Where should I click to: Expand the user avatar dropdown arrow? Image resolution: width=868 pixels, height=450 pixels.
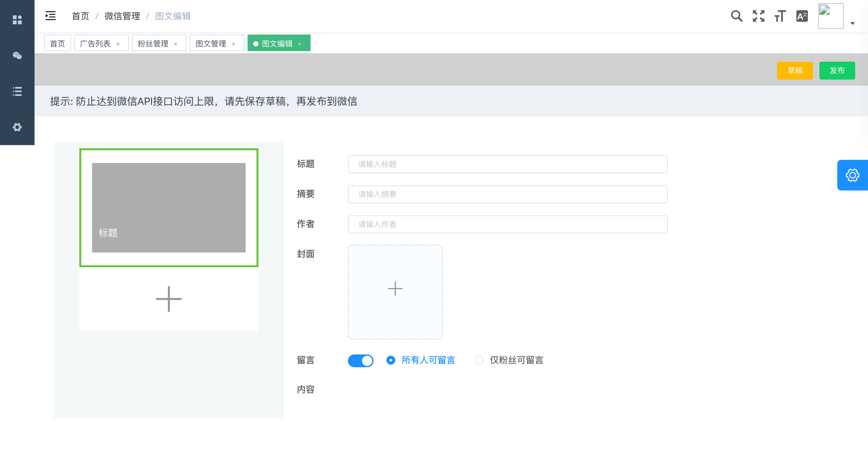click(x=853, y=23)
